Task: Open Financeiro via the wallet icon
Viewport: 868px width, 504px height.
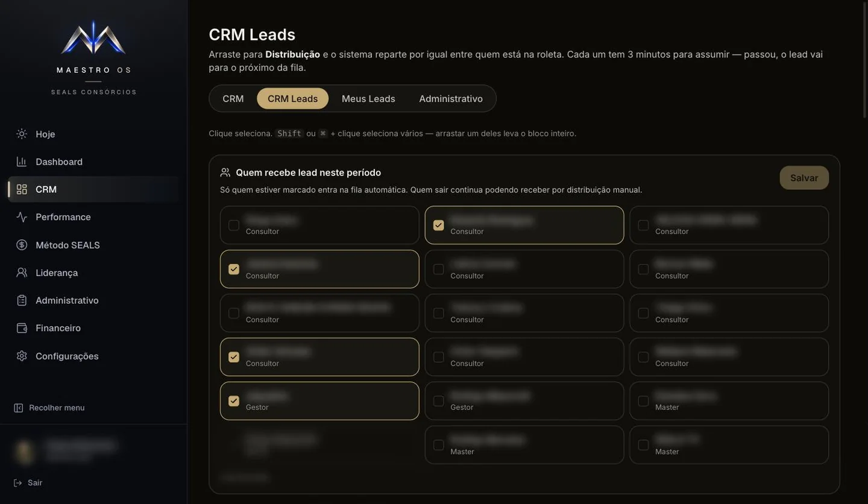Action: [x=22, y=328]
